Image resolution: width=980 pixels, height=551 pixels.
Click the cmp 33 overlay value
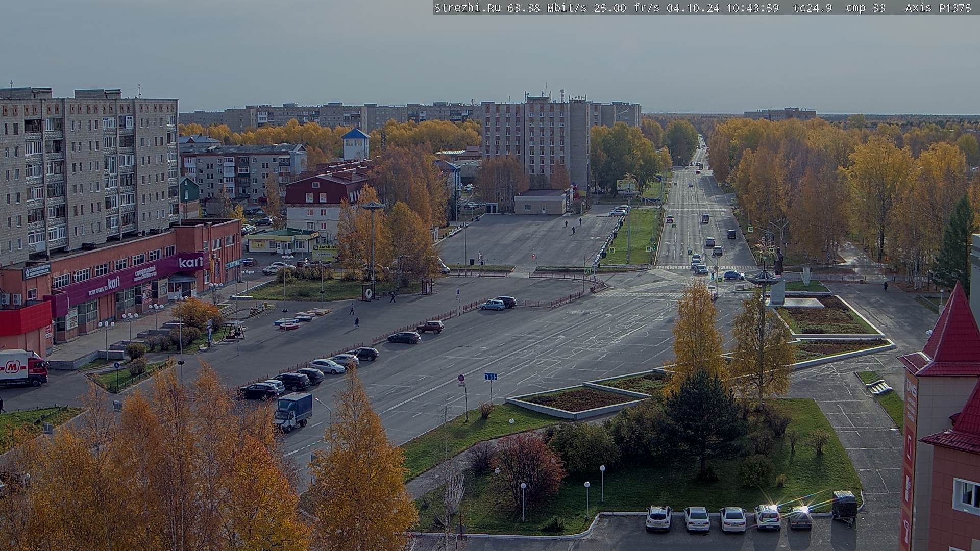[866, 8]
